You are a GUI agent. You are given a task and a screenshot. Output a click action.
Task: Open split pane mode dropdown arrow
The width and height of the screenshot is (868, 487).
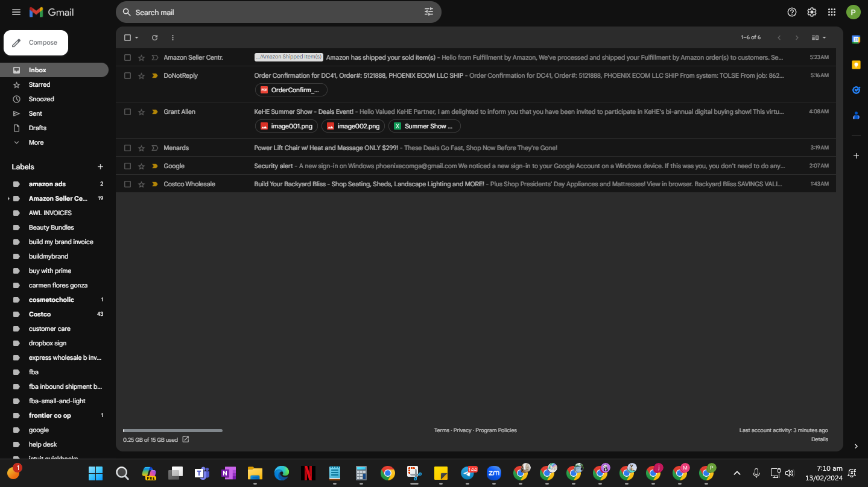pyautogui.click(x=825, y=37)
